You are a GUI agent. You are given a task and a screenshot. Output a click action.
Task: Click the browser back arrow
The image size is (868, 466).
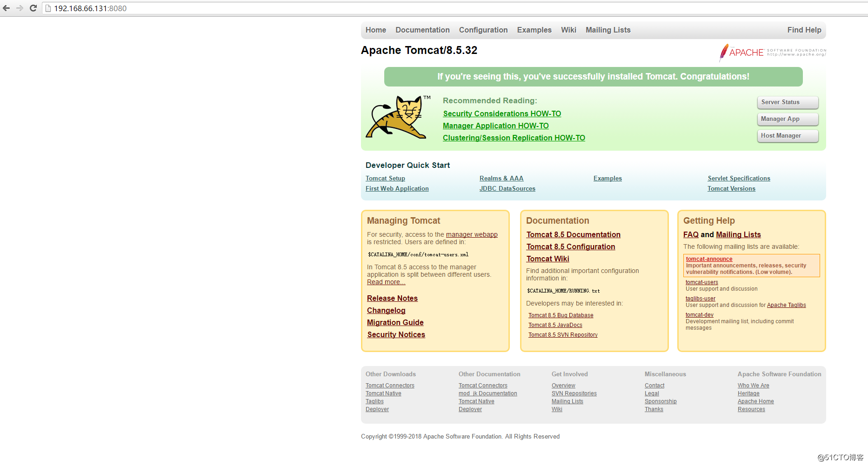7,8
